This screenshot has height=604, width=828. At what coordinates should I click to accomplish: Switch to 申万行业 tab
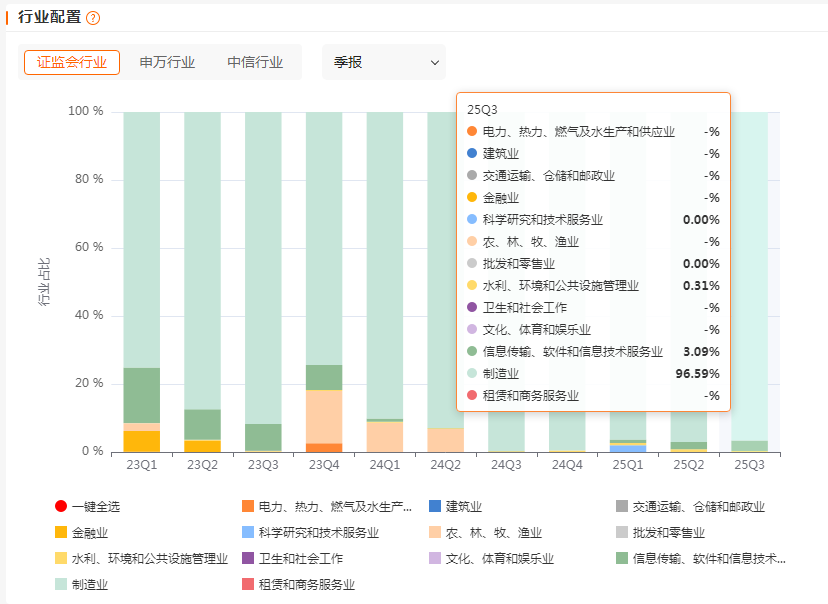click(x=167, y=62)
